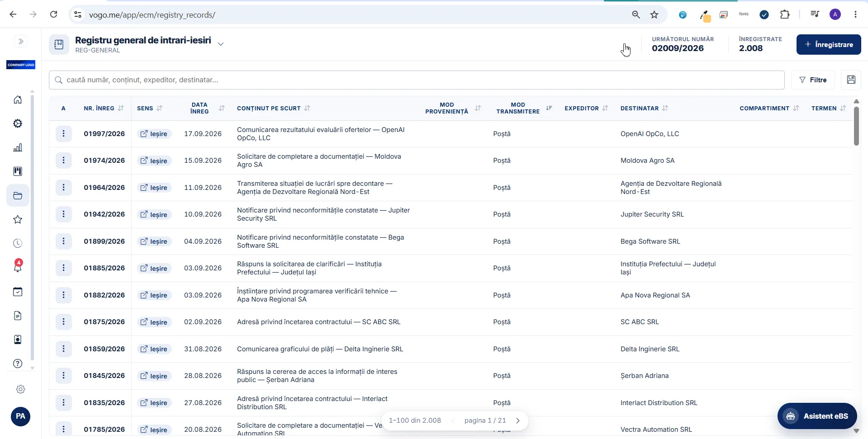Click the save view icon next to Filtre
The height and width of the screenshot is (439, 868).
click(x=851, y=80)
